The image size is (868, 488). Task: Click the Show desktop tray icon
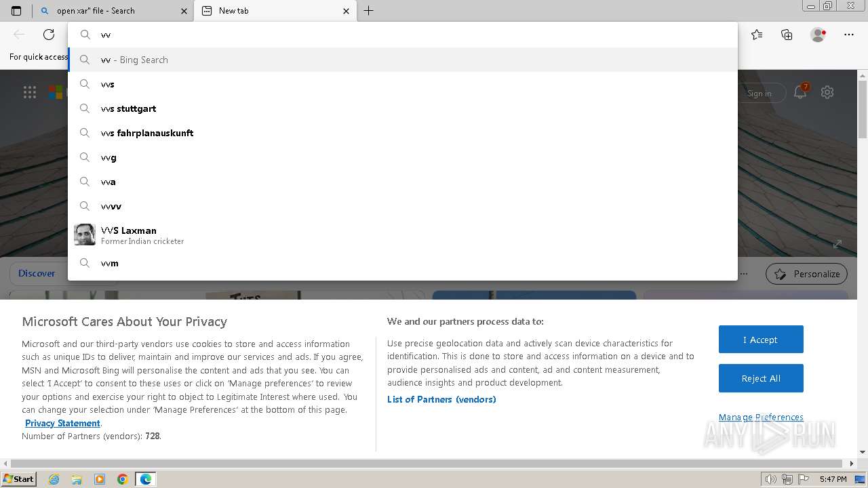861,479
